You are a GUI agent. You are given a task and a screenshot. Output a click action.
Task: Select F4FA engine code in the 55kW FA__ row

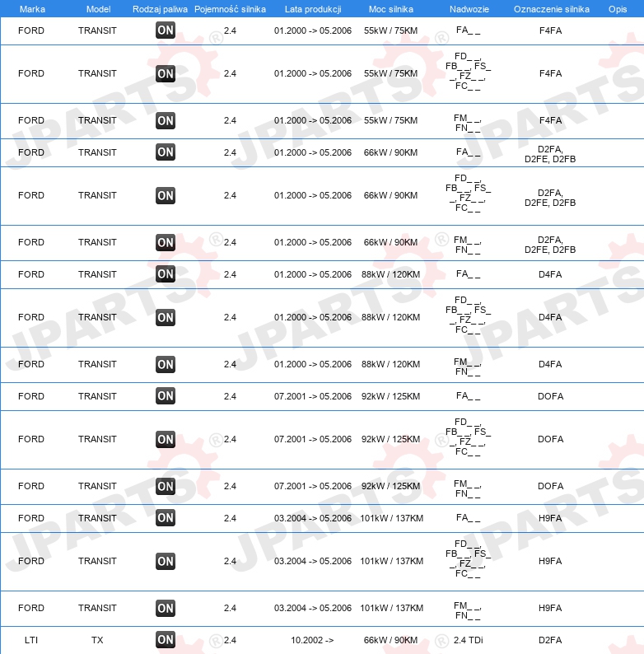pyautogui.click(x=550, y=30)
